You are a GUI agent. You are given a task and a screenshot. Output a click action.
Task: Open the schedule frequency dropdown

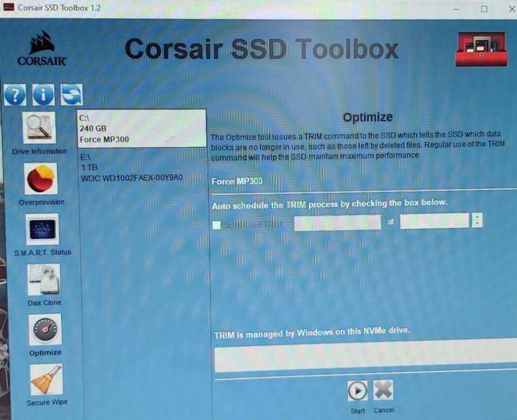click(x=337, y=223)
